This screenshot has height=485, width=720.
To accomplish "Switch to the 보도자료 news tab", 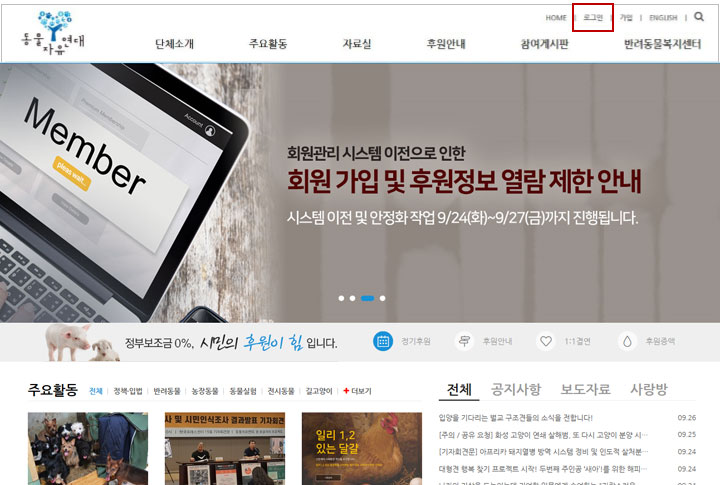I will pos(585,389).
